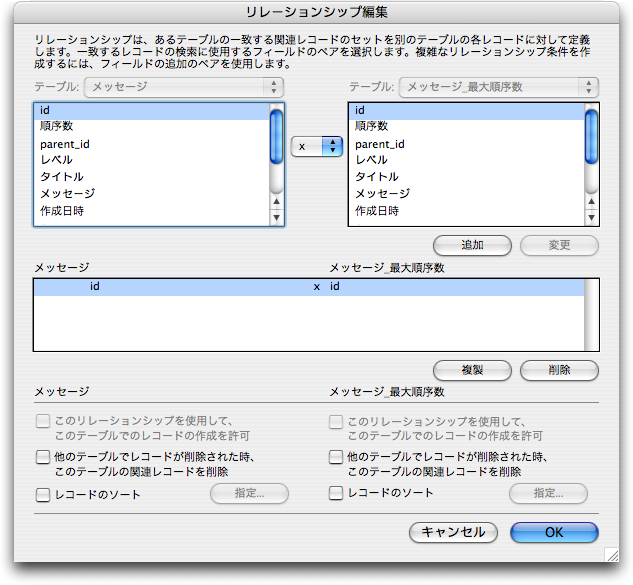This screenshot has height=585, width=633.
Task: Click down scroll arrow of right field list
Action: 591,218
